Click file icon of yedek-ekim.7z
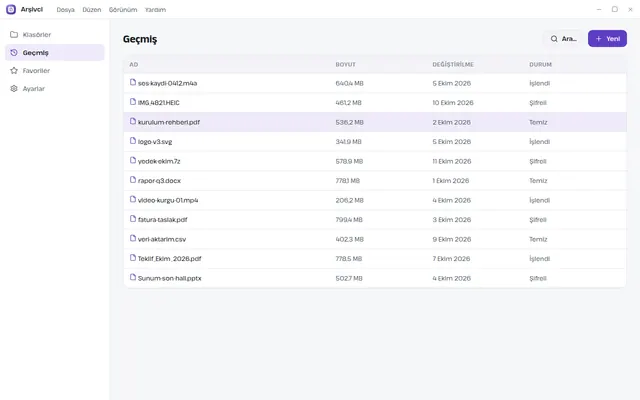 133,160
